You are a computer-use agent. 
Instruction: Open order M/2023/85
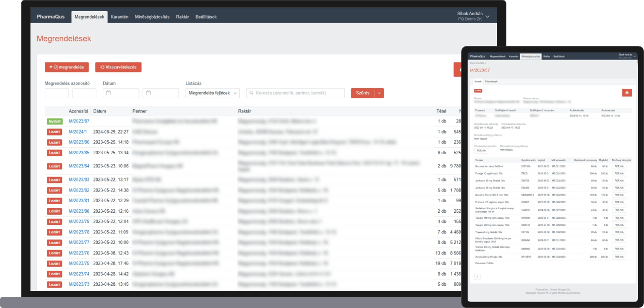point(79,153)
